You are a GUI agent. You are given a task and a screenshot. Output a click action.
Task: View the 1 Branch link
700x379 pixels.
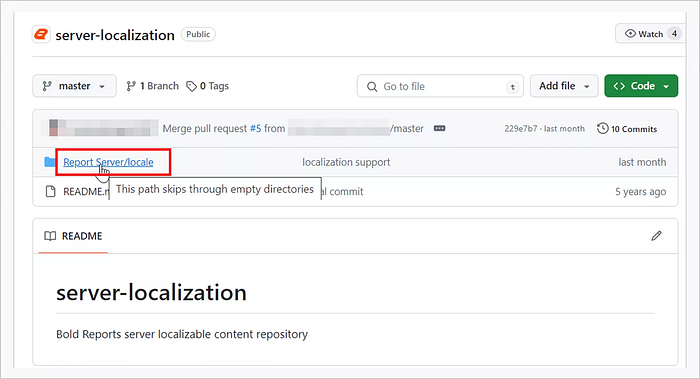point(152,86)
